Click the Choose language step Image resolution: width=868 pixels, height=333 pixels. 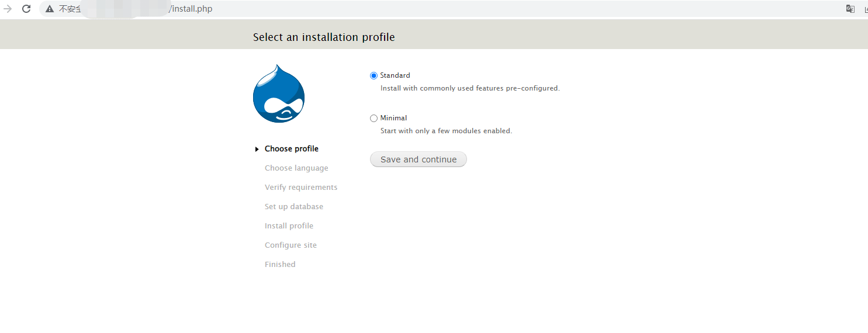296,168
